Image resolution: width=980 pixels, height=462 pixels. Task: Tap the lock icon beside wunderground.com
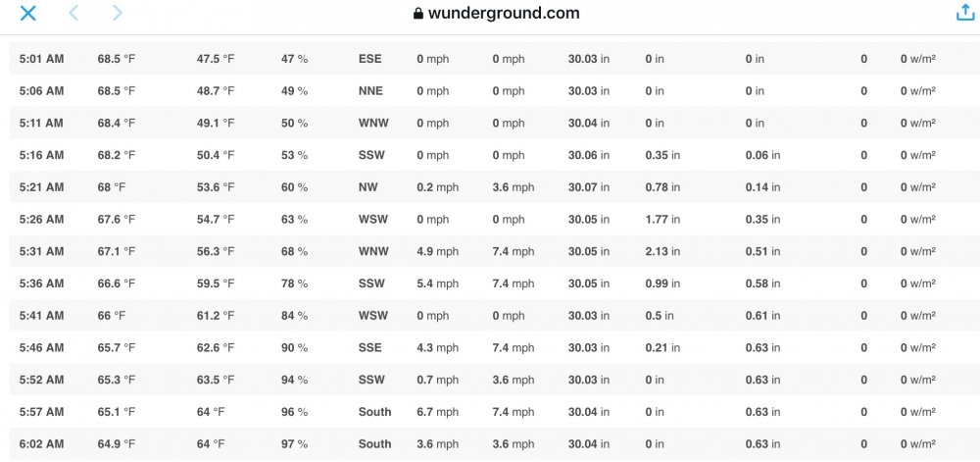[x=418, y=14]
